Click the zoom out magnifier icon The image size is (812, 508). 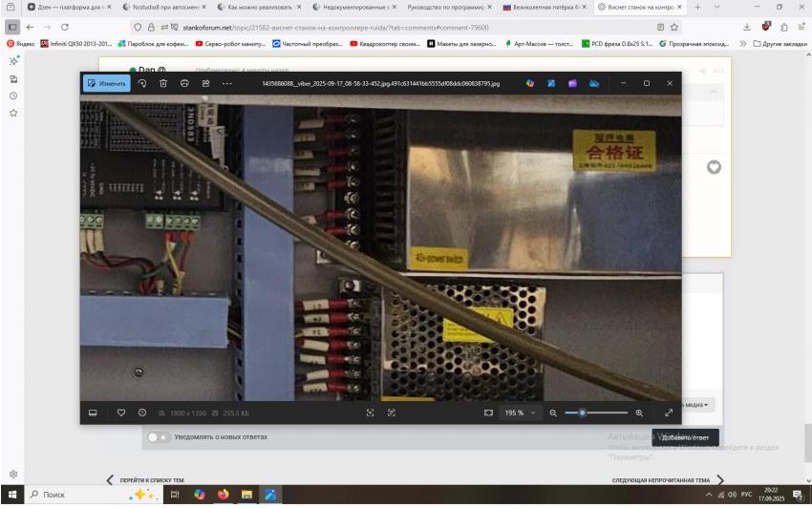tap(553, 413)
